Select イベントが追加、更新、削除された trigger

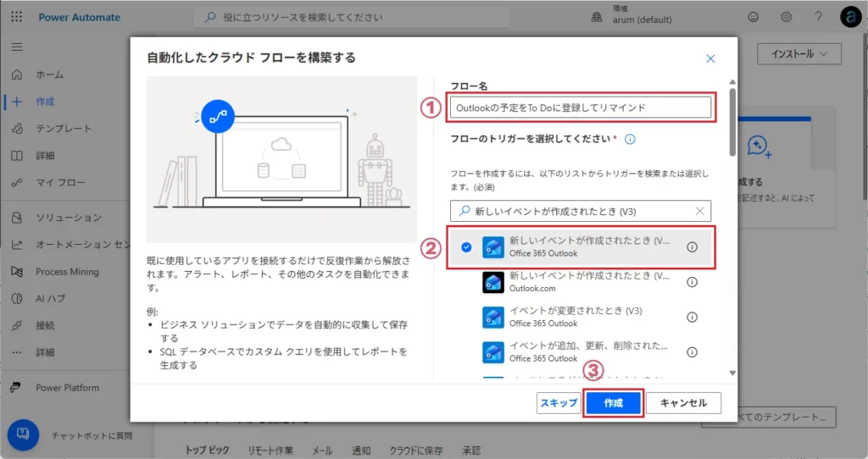[x=581, y=352]
